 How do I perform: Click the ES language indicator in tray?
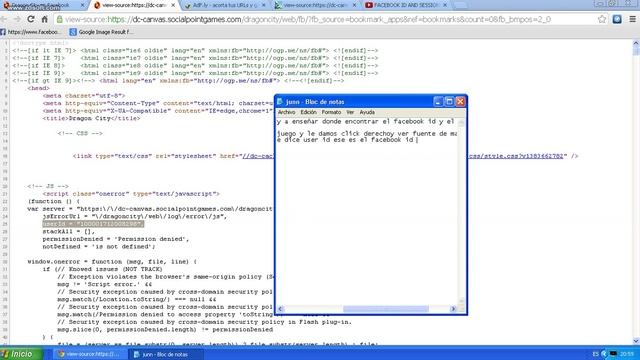[x=595, y=354]
